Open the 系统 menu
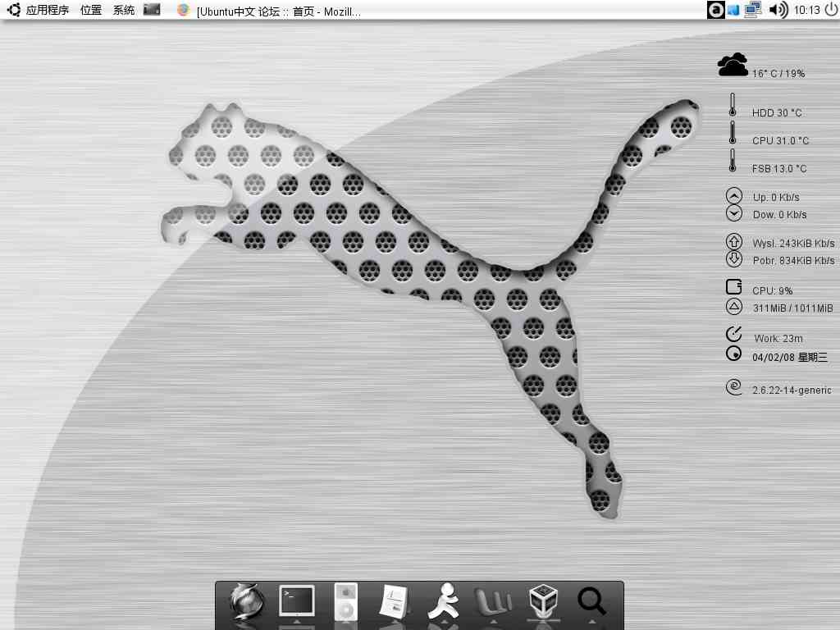The image size is (840, 630). 124,10
